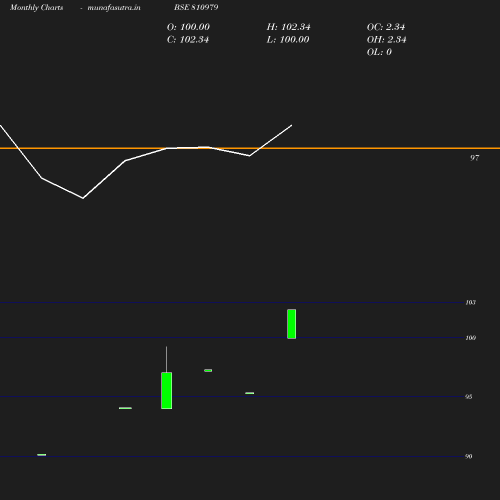Select the small candle just above the 95 line
The width and height of the screenshot is (500, 500).
(x=250, y=393)
